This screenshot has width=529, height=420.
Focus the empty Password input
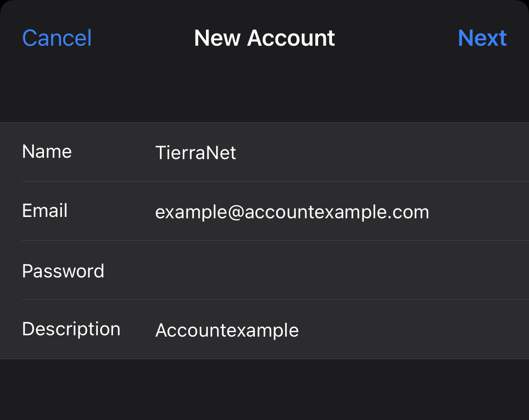pyautogui.click(x=314, y=271)
